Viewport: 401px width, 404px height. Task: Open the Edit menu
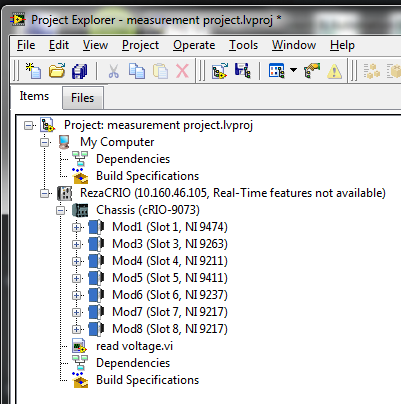coord(59,45)
